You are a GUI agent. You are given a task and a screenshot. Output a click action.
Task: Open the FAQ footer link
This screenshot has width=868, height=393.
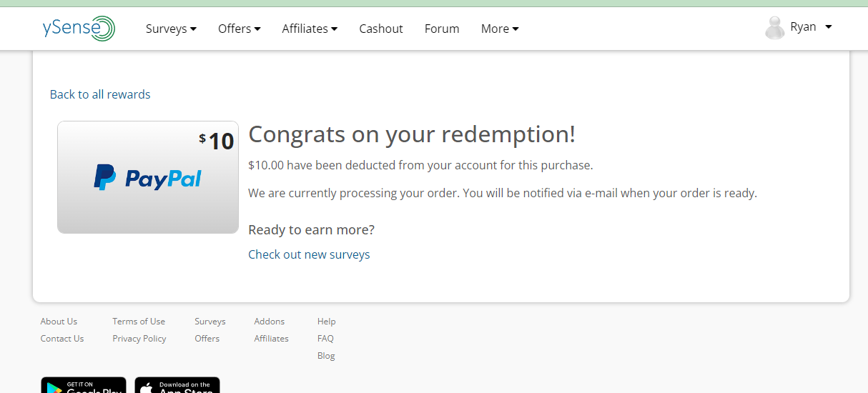click(325, 339)
